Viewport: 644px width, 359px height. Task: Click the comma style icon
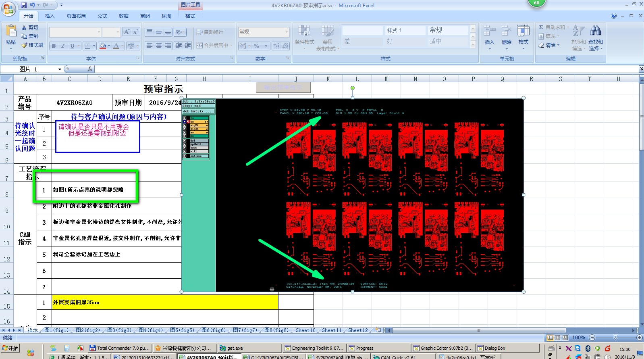click(266, 46)
